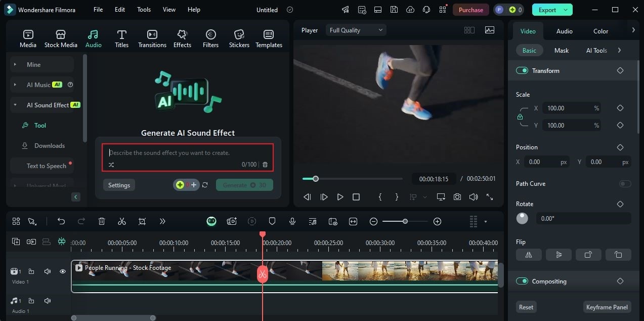Add a keyframe for Rotate

(x=620, y=204)
